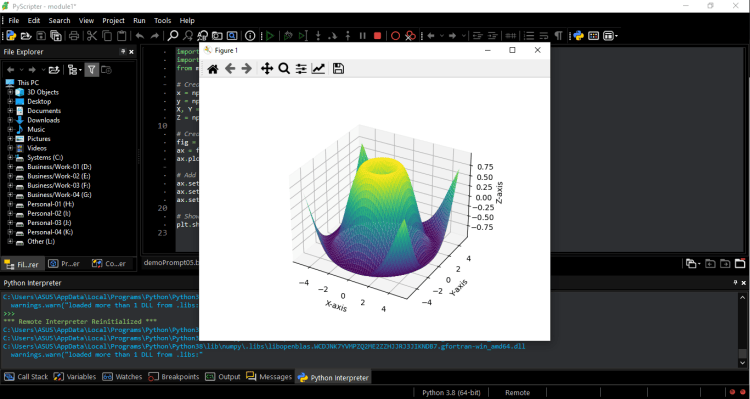This screenshot has height=399, width=750.
Task: Expand Systems (C:) drive node
Action: [10, 157]
